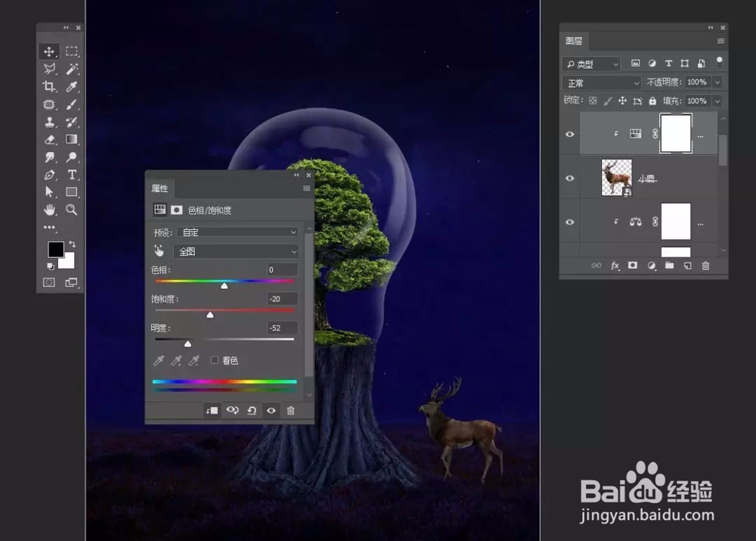Open the 全图 channel range dropdown
756x541 pixels.
tap(236, 251)
